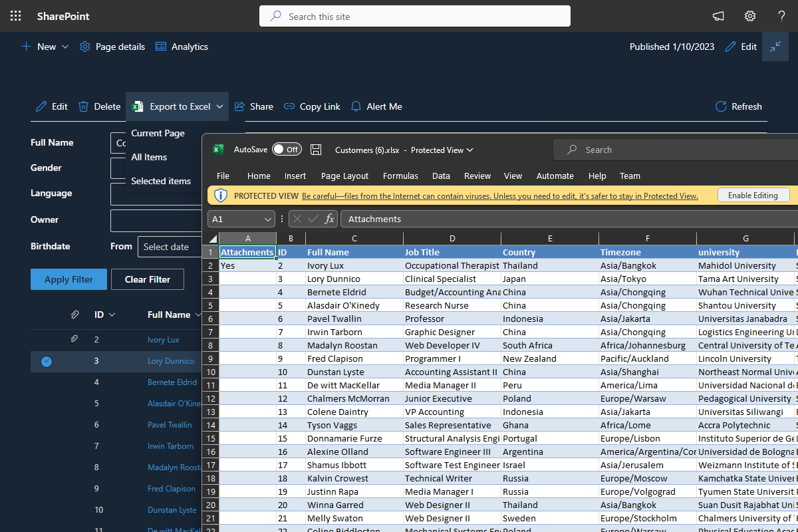The width and height of the screenshot is (798, 532).
Task: Choose All Items export option
Action: [x=149, y=157]
